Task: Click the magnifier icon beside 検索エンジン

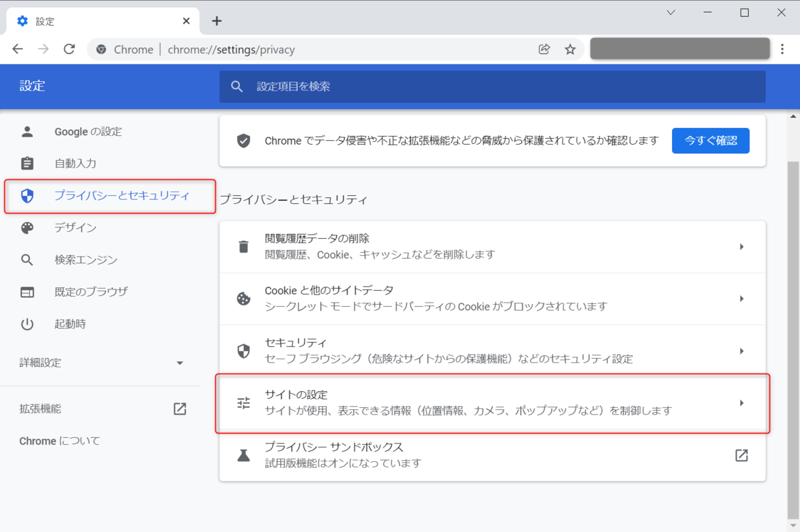Action: click(x=27, y=260)
